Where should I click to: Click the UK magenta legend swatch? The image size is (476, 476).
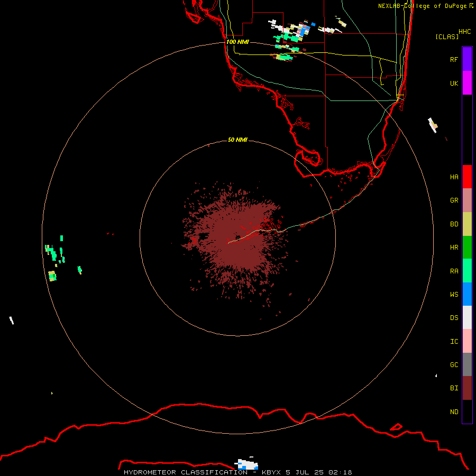pos(467,83)
